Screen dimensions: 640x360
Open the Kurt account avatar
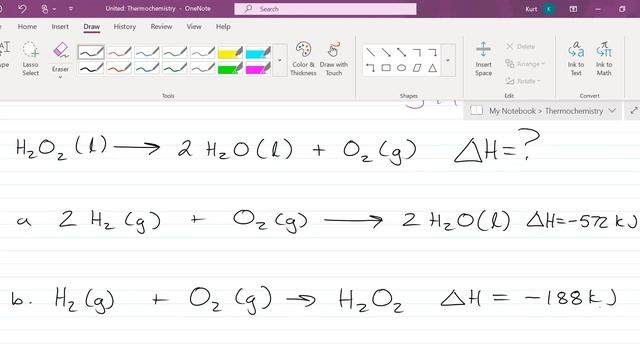[x=549, y=9]
